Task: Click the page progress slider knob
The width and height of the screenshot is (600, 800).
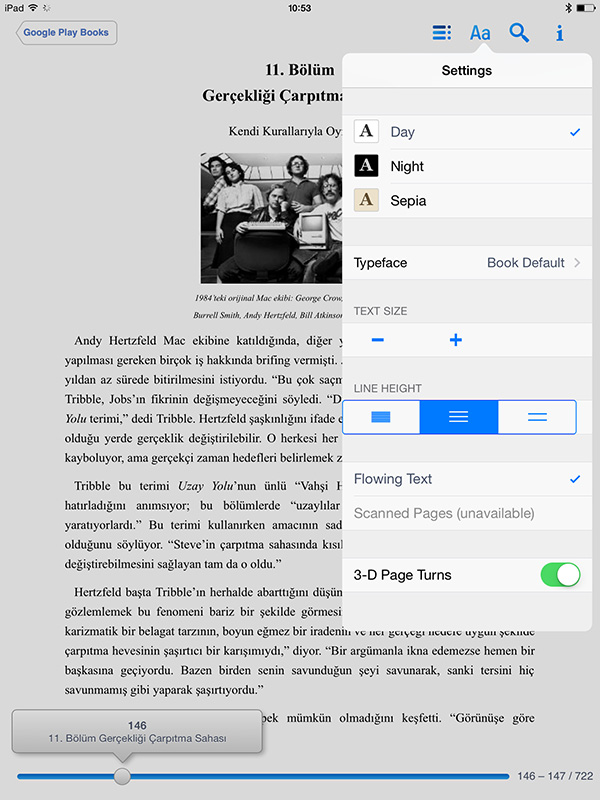Action: pyautogui.click(x=122, y=776)
